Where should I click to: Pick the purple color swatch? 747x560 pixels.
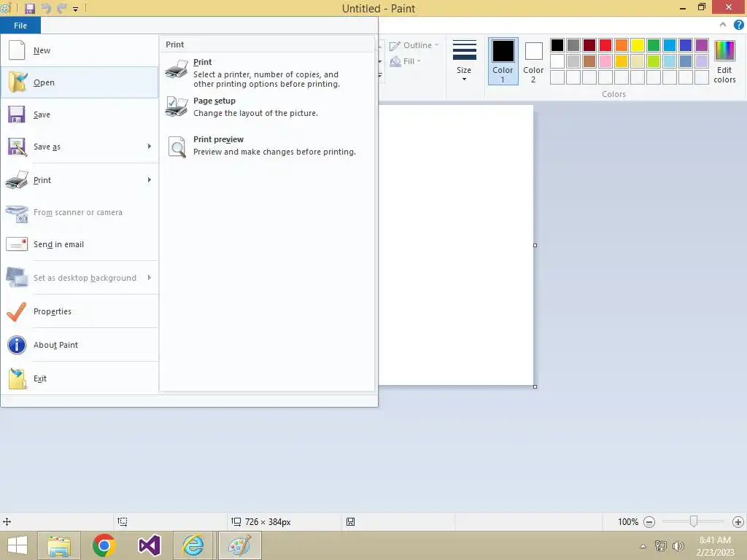click(x=702, y=45)
